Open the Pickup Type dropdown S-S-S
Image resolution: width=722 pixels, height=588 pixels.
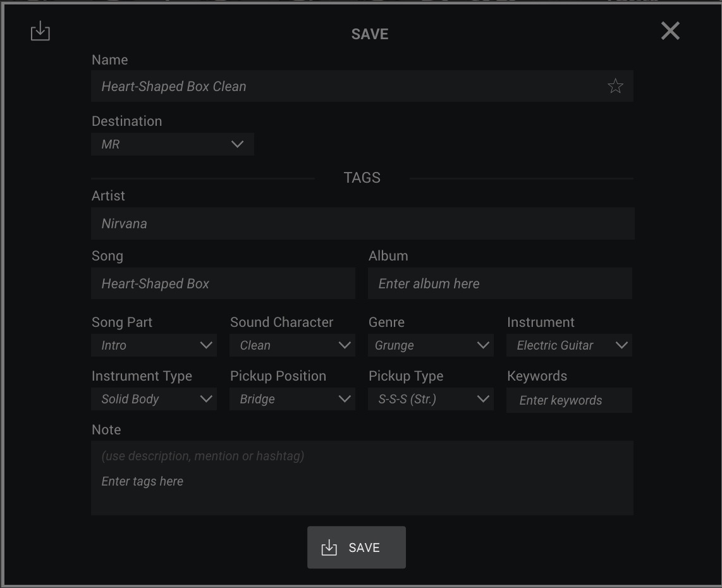pos(431,399)
